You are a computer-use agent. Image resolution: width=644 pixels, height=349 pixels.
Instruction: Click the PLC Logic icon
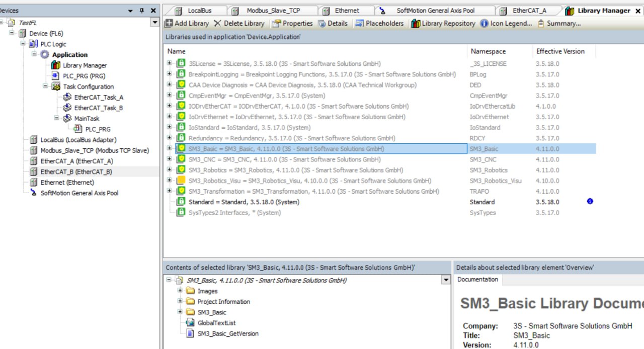(x=34, y=44)
